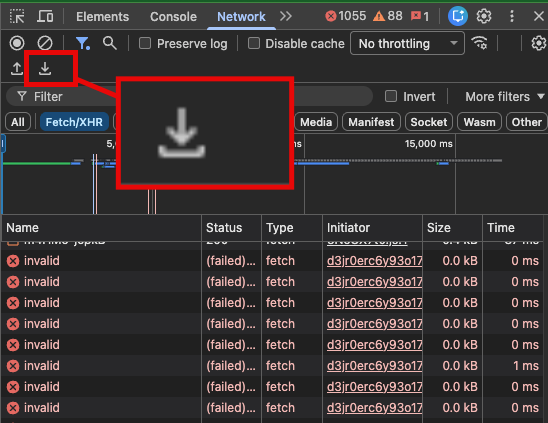
Task: Open the three-dot customize DevTools menu
Action: (512, 16)
